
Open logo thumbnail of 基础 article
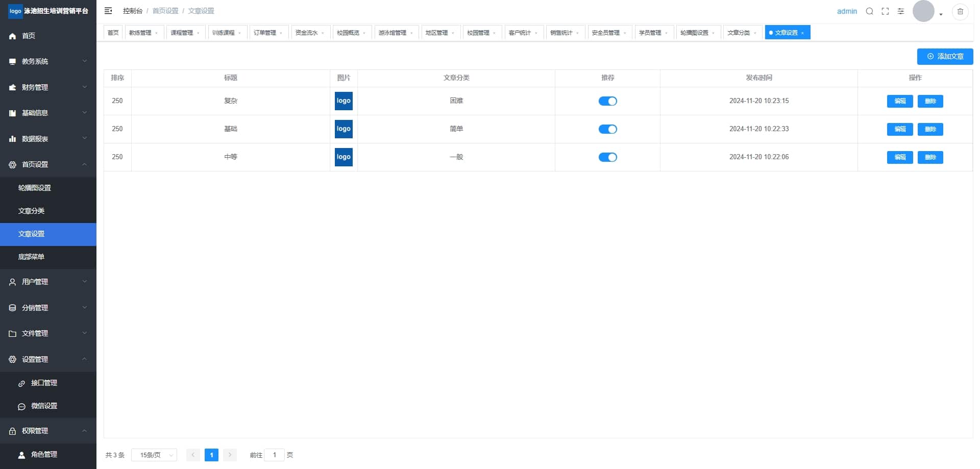point(344,129)
